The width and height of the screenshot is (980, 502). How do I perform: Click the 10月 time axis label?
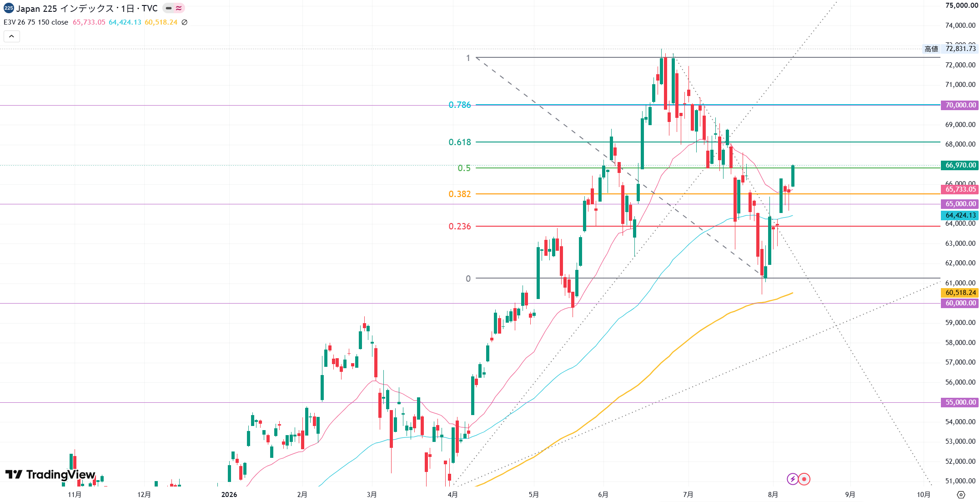tap(923, 495)
